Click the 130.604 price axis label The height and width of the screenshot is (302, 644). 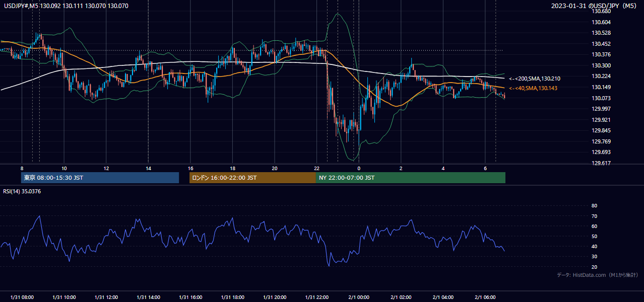601,22
